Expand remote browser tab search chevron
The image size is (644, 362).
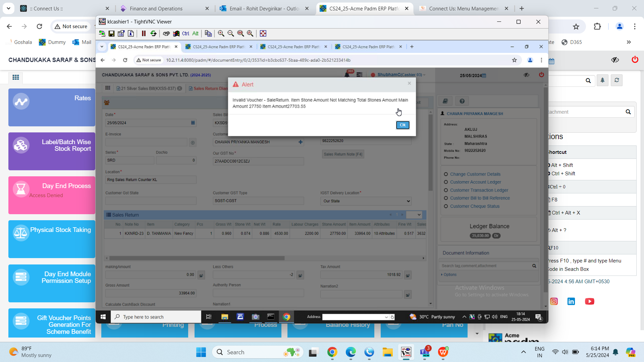[x=102, y=47]
